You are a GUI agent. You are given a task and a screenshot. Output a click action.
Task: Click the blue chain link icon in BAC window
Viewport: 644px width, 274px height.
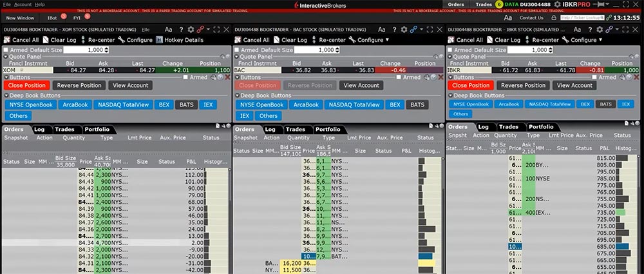413,30
